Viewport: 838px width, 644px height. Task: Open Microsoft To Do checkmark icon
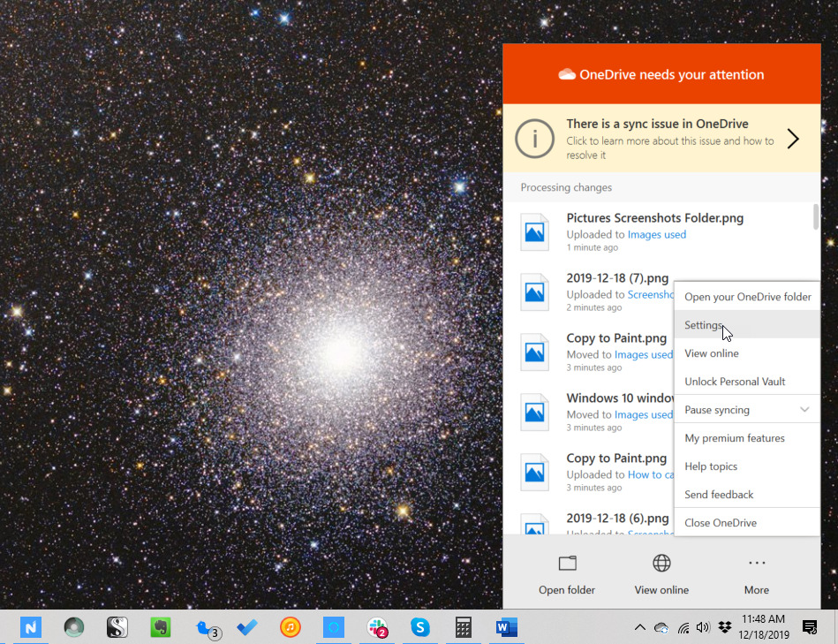[x=247, y=627]
